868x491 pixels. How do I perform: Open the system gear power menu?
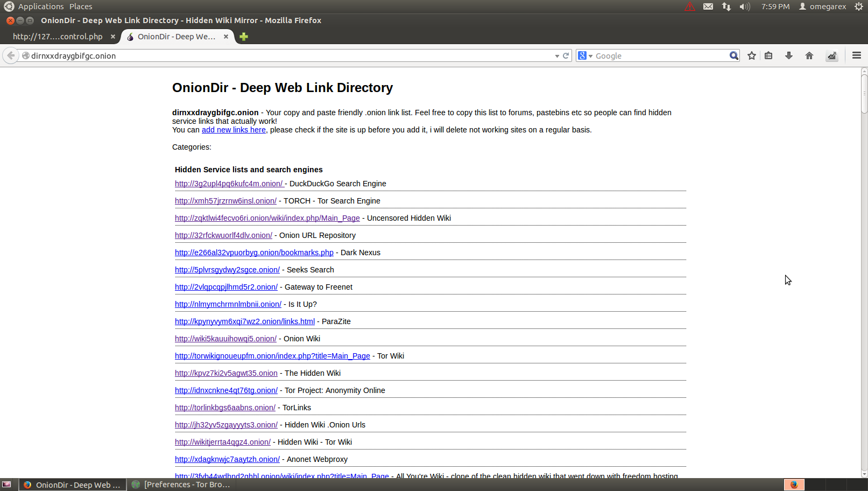point(859,6)
